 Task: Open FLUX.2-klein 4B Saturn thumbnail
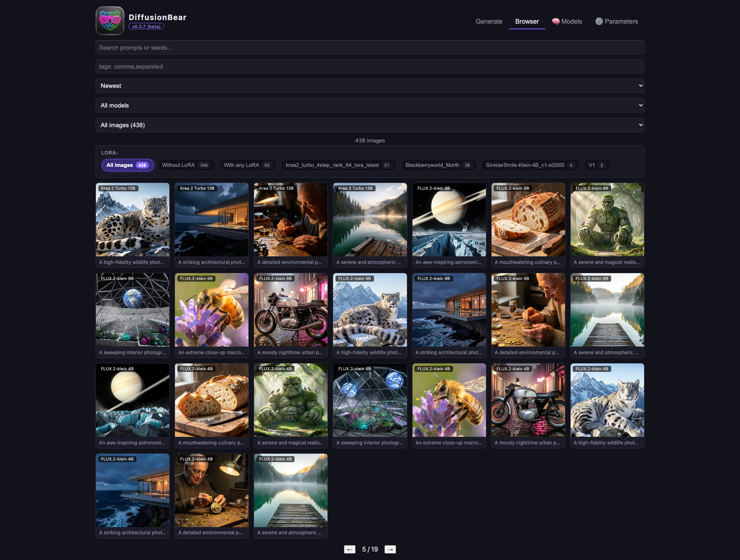[x=132, y=400]
